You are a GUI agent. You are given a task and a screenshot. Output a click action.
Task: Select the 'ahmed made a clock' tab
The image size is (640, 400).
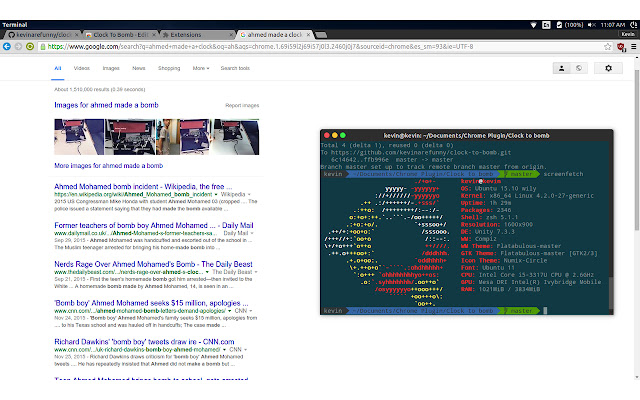pos(273,35)
